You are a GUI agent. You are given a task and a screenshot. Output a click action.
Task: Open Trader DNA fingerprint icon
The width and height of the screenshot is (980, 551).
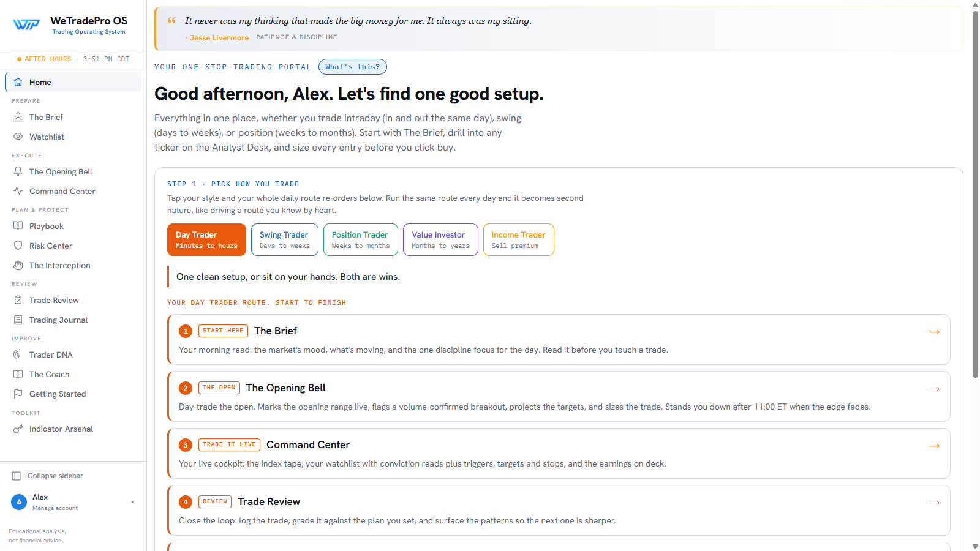click(18, 354)
